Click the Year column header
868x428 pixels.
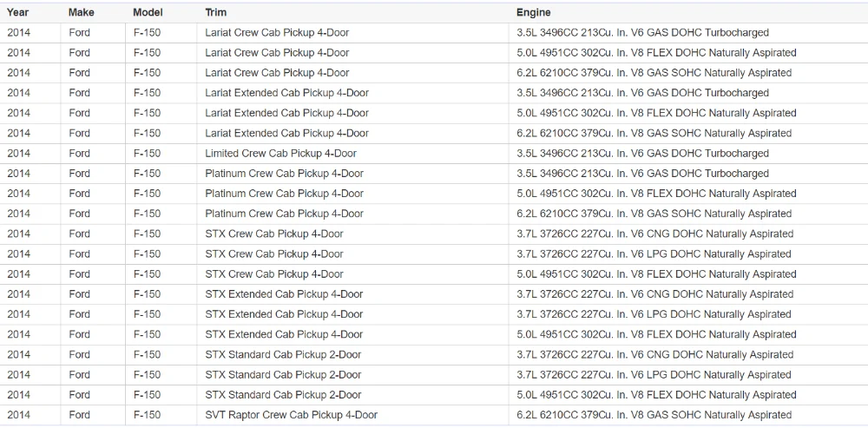click(x=18, y=12)
